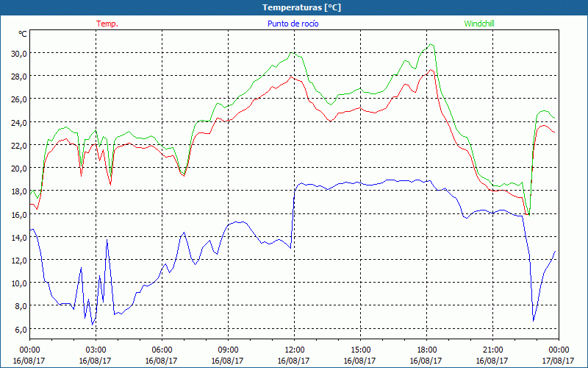
Task: Click the 21:00 time label
Action: point(492,350)
